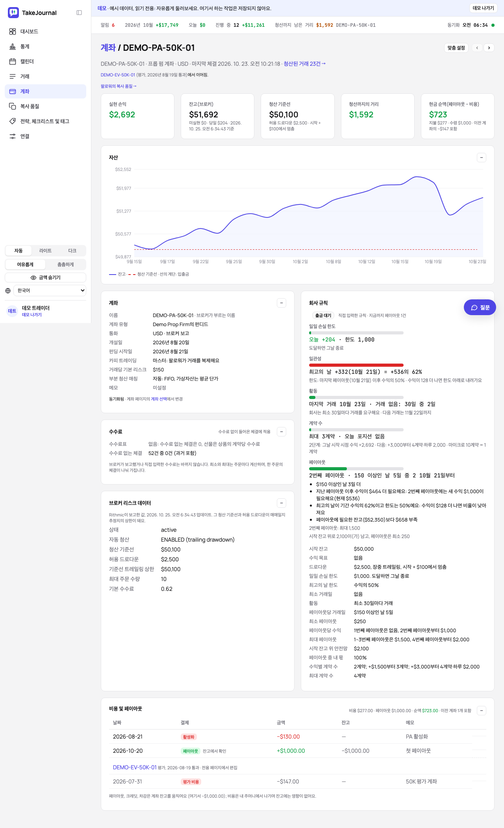Select 여유롭게 density option
Image resolution: width=504 pixels, height=828 pixels.
tap(25, 264)
